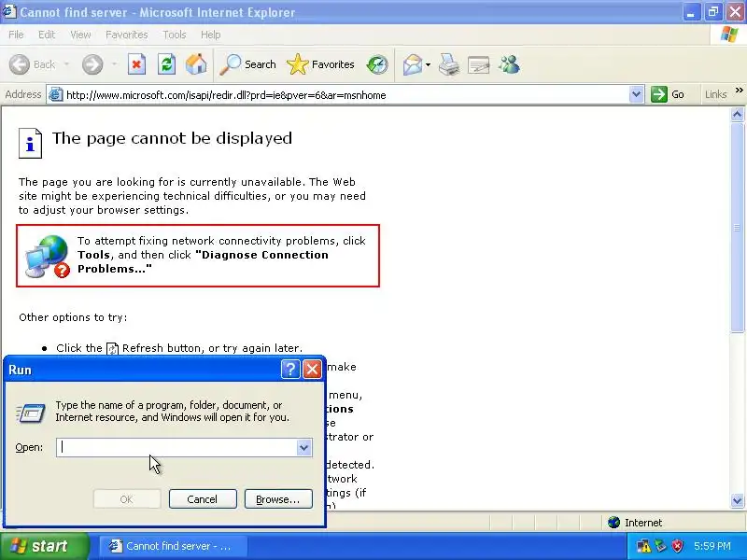Click the vertical scrollbar thumb
747x560 pixels.
click(737, 228)
